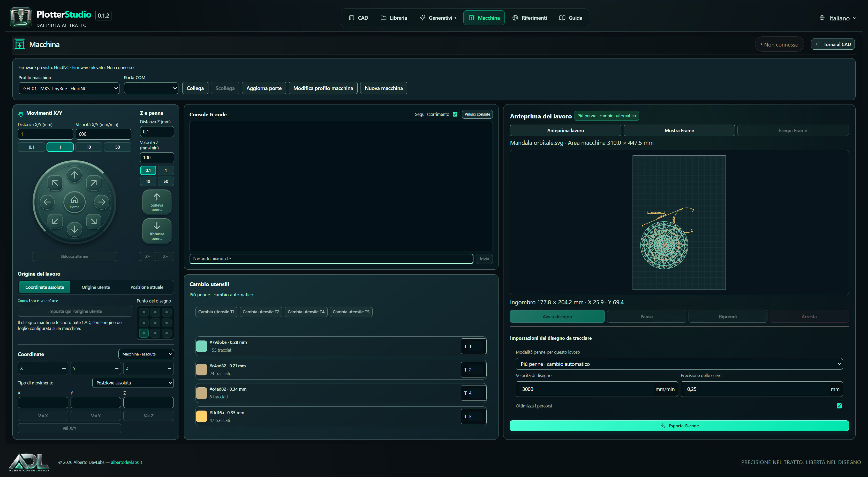Viewport: 868px width, 477px height.
Task: Click the #79d6be teal pen swatch
Action: [x=201, y=346]
